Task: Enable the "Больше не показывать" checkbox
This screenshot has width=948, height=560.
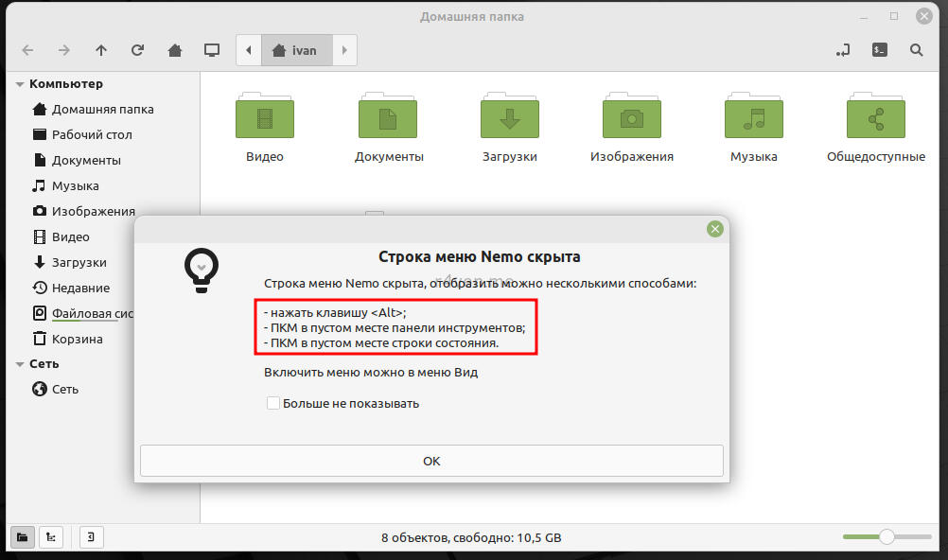Action: tap(273, 404)
